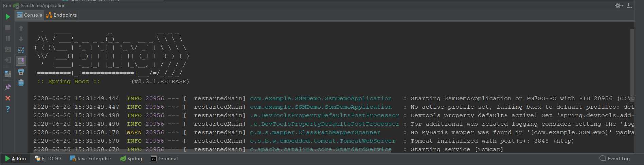
Task: Stop the running application
Action: (x=7, y=27)
